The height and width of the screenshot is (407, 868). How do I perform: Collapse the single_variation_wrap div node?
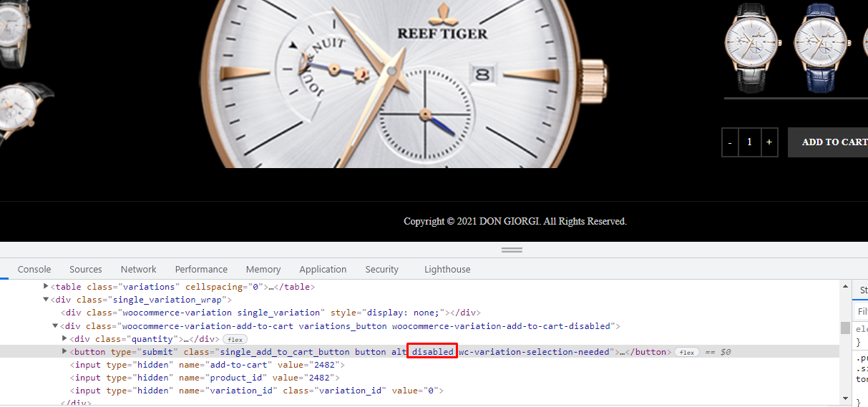[46, 300]
